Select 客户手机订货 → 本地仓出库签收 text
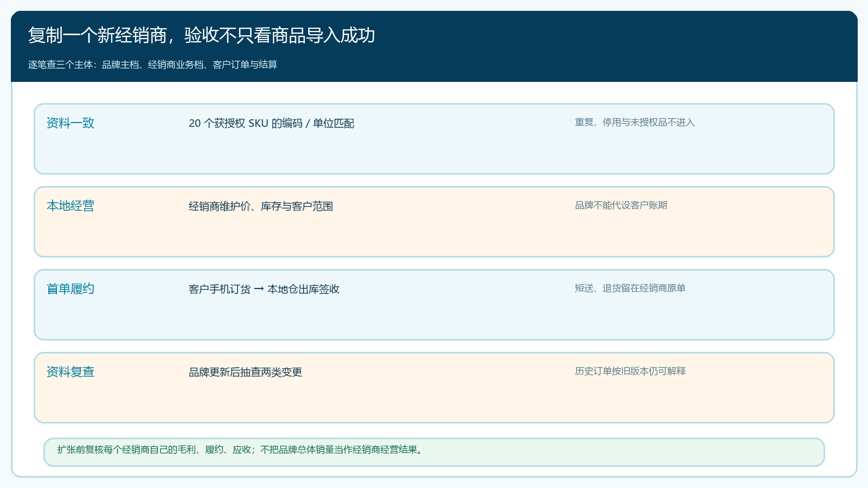The height and width of the screenshot is (488, 868). tap(264, 289)
